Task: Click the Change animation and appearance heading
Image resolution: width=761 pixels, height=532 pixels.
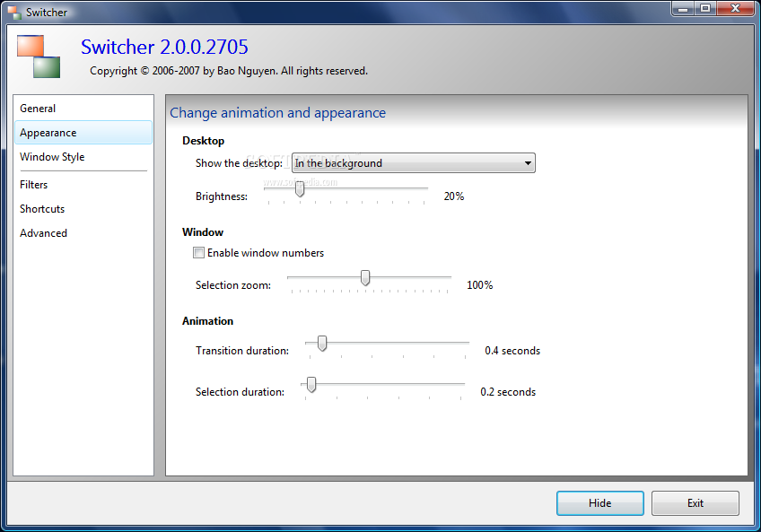Action: pyautogui.click(x=277, y=113)
